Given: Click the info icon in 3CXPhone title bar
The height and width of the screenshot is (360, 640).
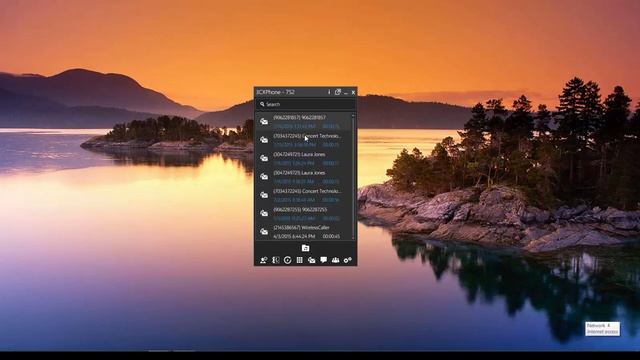Looking at the screenshot, I should click(x=329, y=92).
